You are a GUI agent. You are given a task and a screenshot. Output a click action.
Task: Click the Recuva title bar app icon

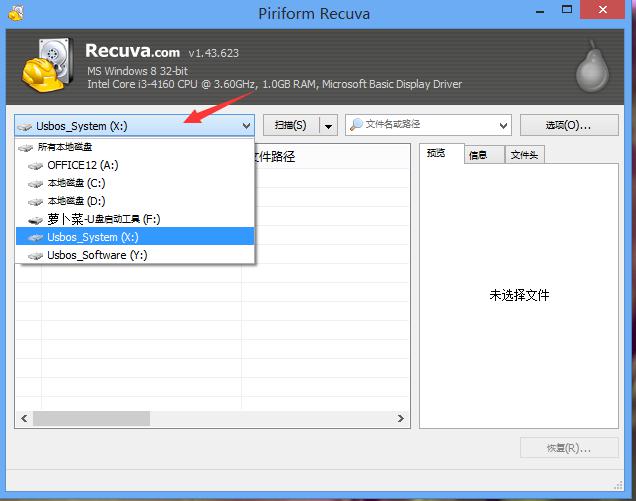(16, 13)
